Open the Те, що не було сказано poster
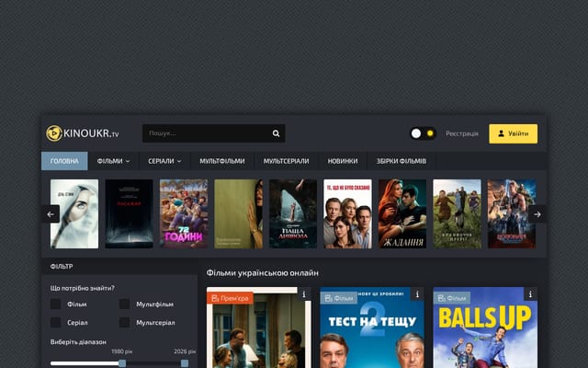Image resolution: width=588 pixels, height=368 pixels. pyautogui.click(x=347, y=213)
